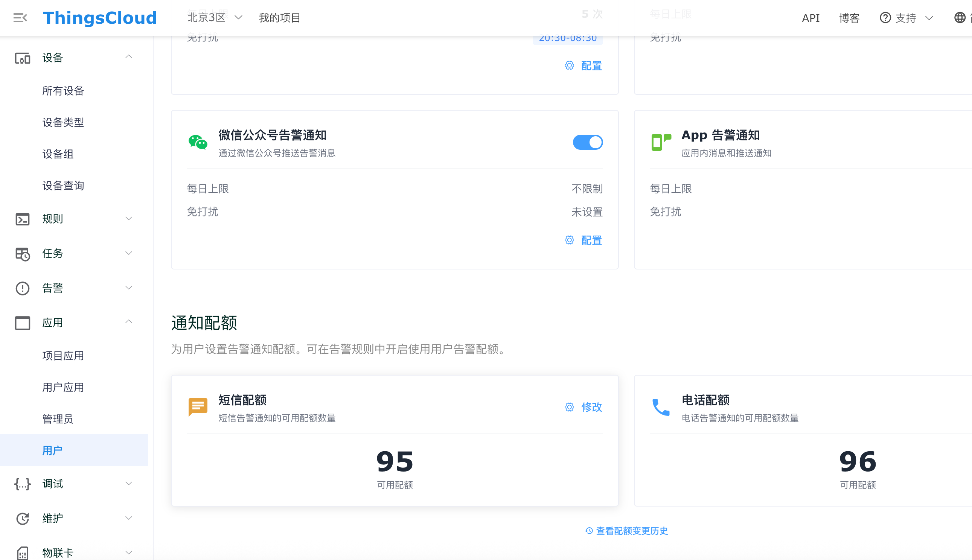Click the WeChat alert notification icon
972x560 pixels.
pos(198,143)
